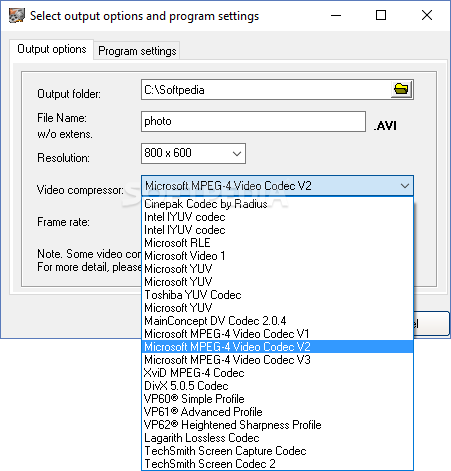451x471 pixels.
Task: Select highlighted Microsoft MPEG-4 Video Codec V2 in list
Action: [x=277, y=347]
